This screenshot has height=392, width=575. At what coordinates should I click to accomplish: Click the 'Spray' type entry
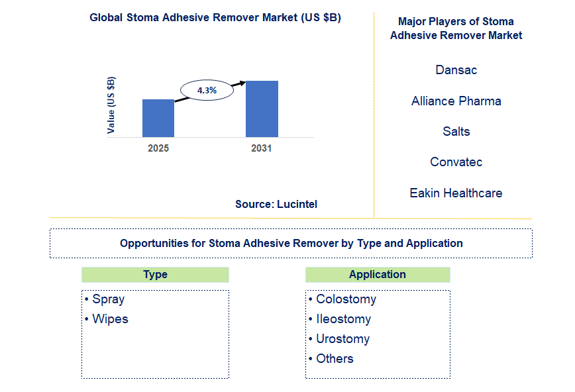pyautogui.click(x=108, y=299)
